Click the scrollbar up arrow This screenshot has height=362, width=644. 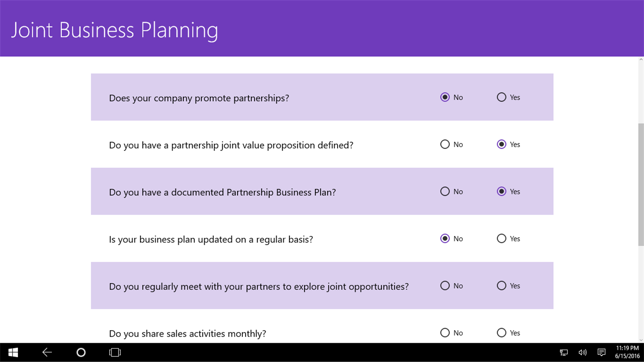click(641, 60)
